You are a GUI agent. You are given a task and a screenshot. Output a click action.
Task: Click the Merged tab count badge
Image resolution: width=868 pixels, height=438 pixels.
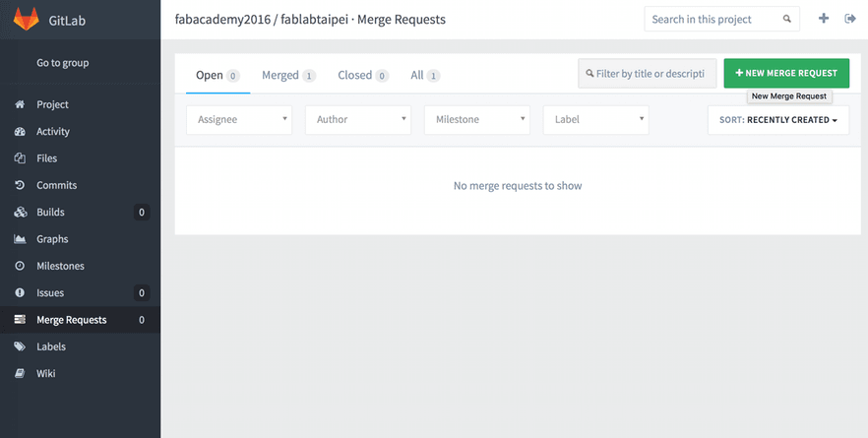point(309,76)
